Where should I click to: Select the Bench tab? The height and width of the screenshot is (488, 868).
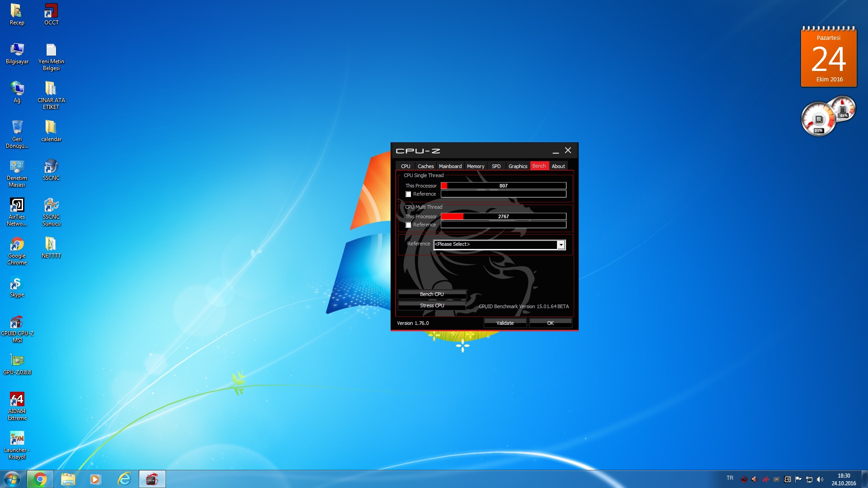click(539, 166)
